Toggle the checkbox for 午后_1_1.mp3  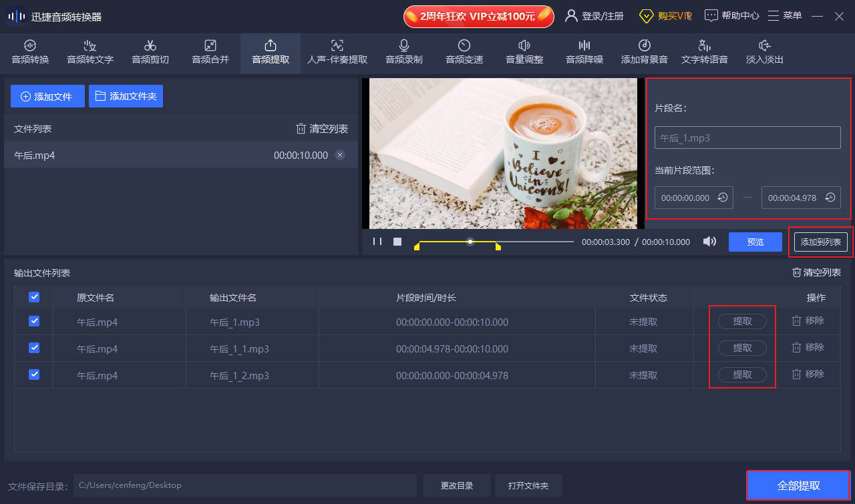pos(34,348)
